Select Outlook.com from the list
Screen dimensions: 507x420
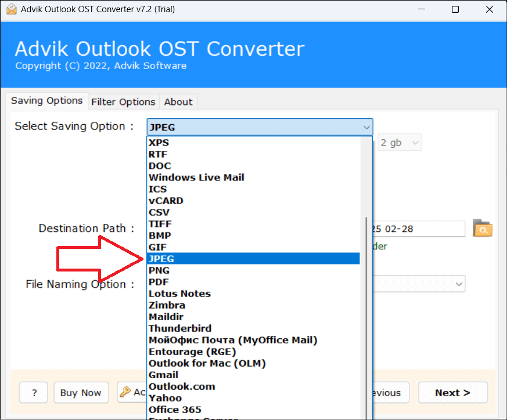tap(253, 386)
